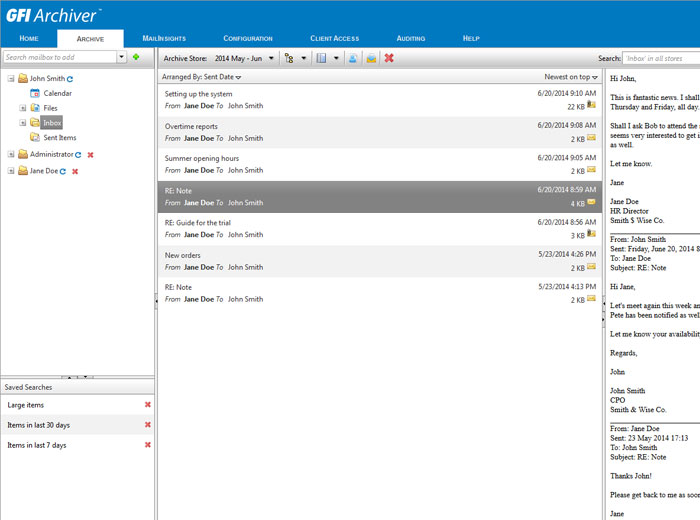Open the Summer opening hours email
This screenshot has width=700, height=520.
379,165
